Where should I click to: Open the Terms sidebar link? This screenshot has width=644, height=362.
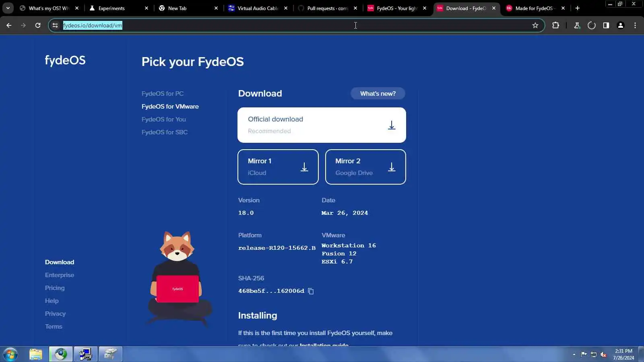54,326
